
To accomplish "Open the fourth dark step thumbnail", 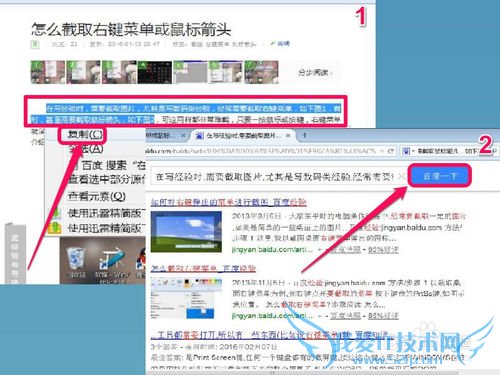I will [x=155, y=72].
